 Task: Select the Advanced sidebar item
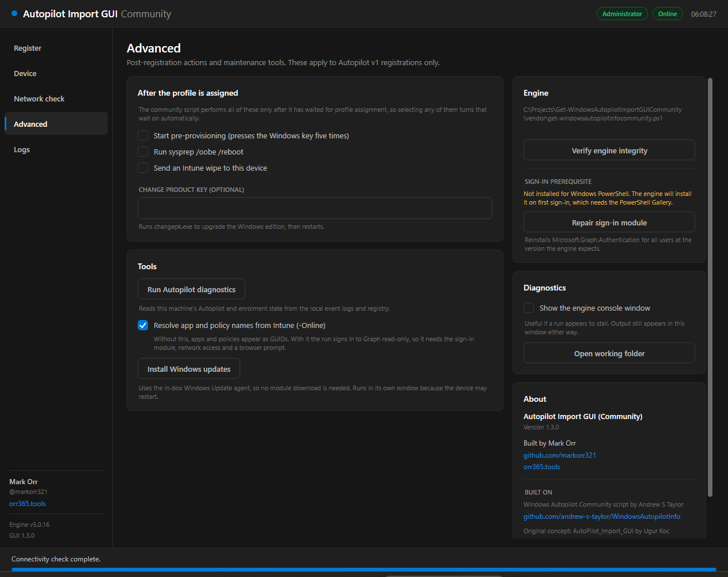56,124
